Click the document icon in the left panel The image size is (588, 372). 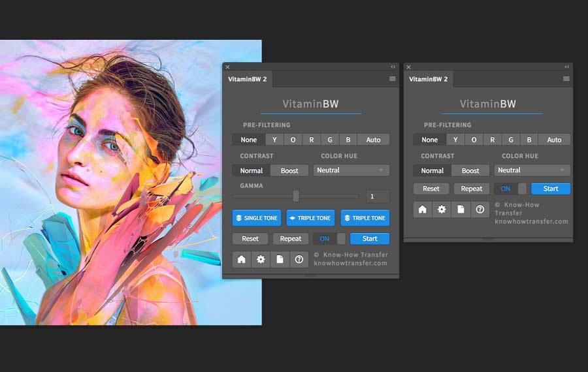[x=280, y=259]
